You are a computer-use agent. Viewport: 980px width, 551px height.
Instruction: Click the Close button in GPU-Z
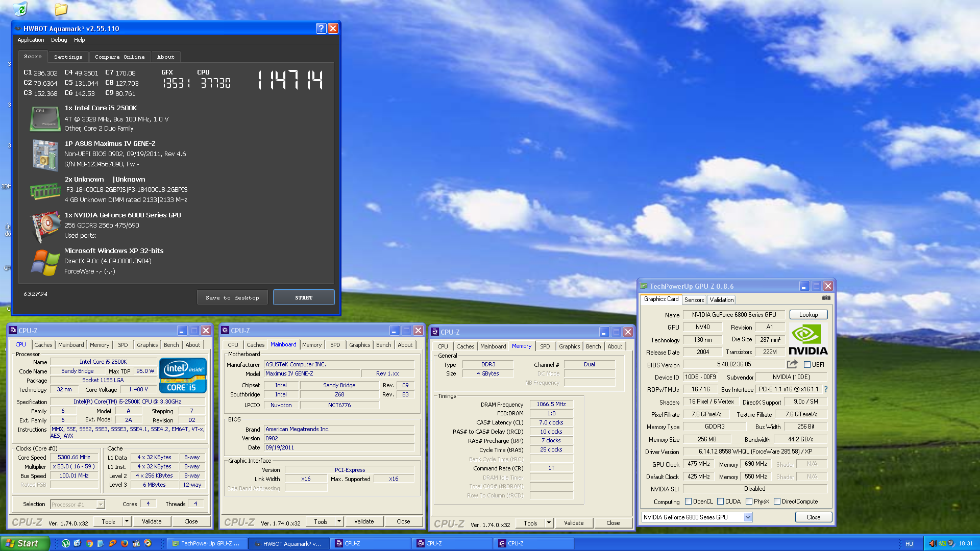coord(813,517)
